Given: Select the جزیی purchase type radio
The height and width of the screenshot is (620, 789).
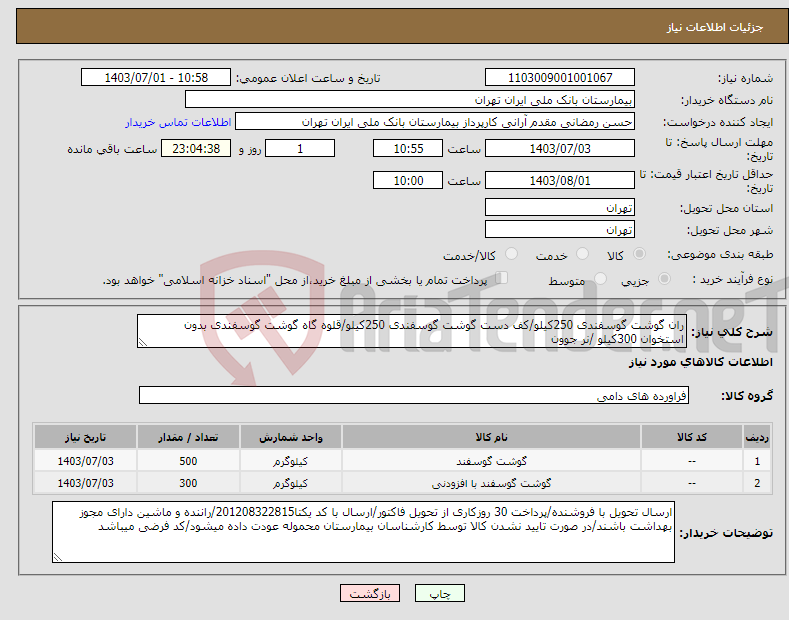Looking at the screenshot, I should pyautogui.click(x=664, y=278).
